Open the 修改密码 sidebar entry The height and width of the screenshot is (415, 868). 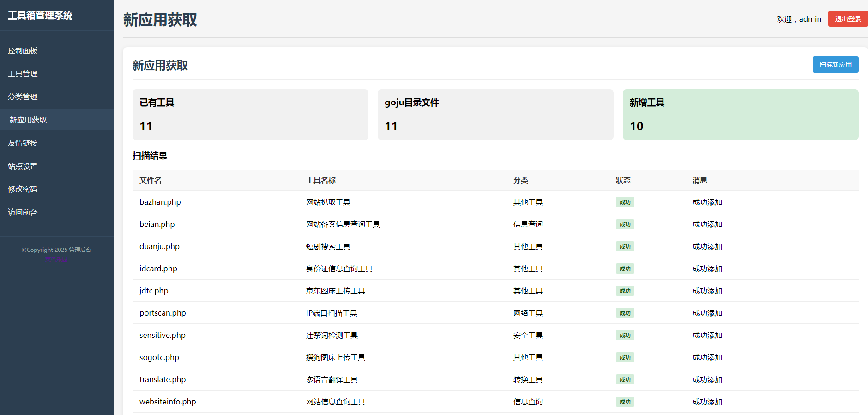tap(23, 189)
